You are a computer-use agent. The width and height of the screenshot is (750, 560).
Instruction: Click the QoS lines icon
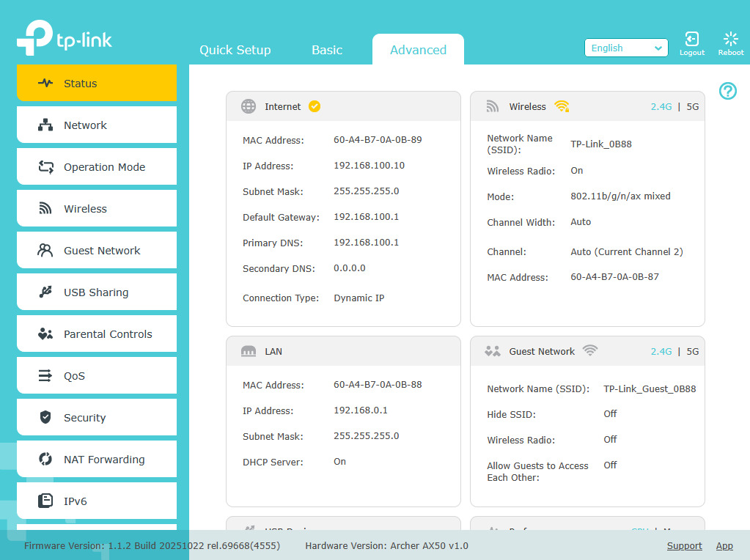pyautogui.click(x=45, y=375)
